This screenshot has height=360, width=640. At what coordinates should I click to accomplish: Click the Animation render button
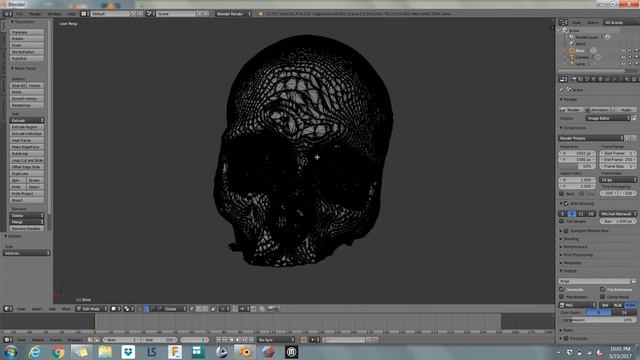597,110
